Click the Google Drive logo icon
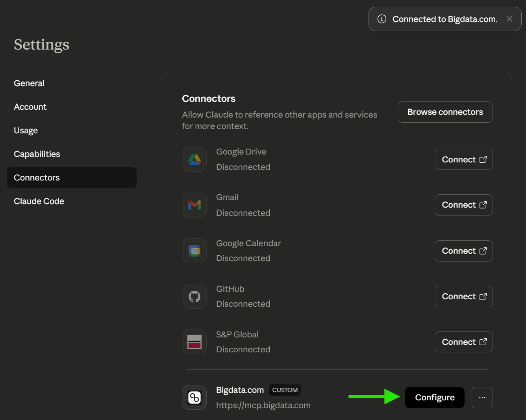Screen dimensions: 526x420 (194, 159)
